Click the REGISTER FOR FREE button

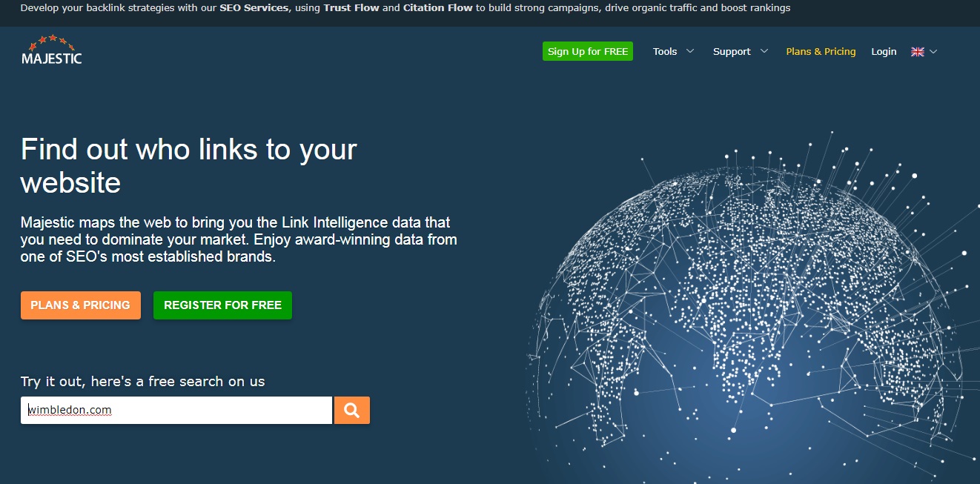[x=222, y=305]
